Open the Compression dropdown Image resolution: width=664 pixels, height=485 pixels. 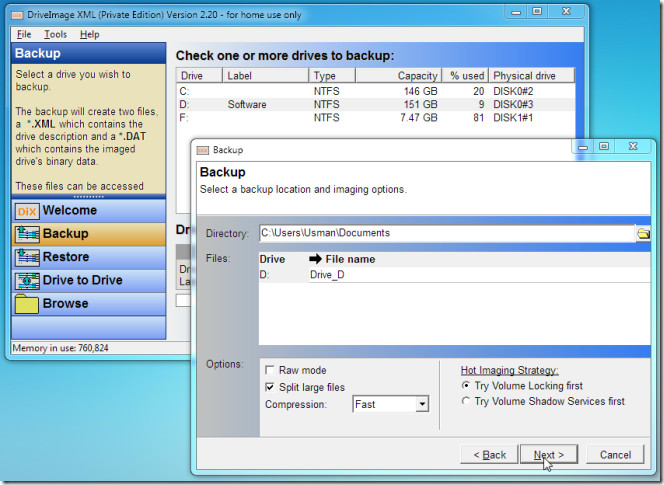[422, 404]
